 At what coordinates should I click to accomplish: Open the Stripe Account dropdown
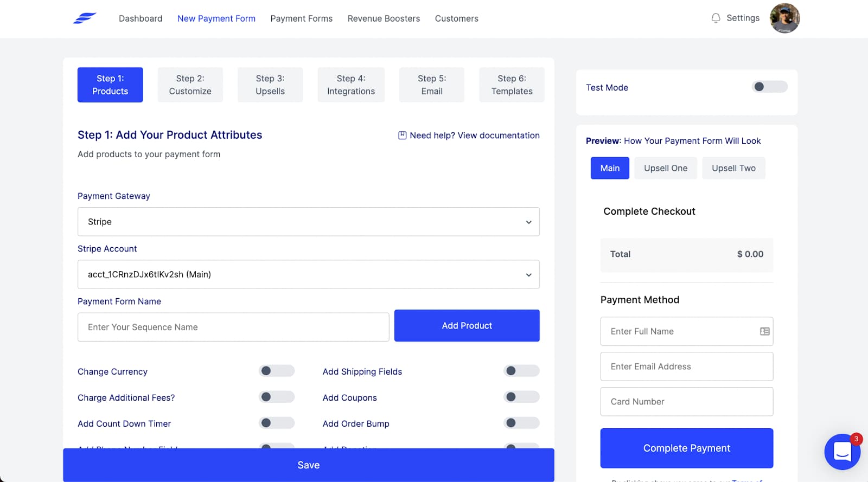coord(308,274)
